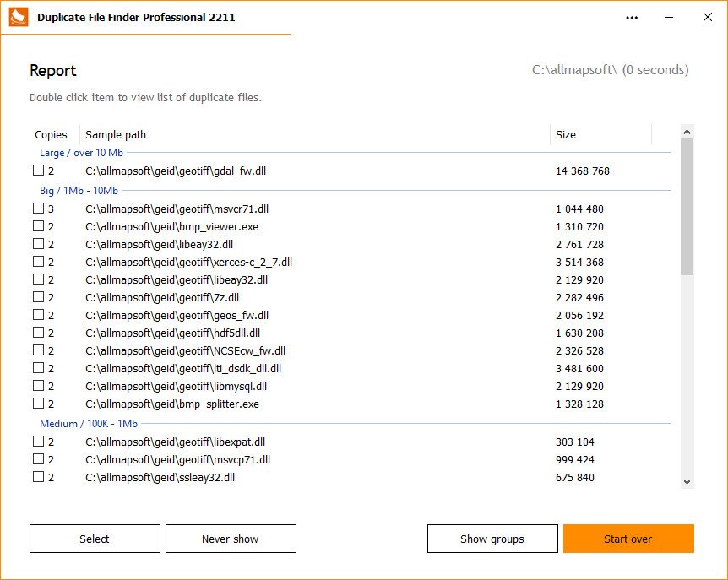The width and height of the screenshot is (728, 580).
Task: Select the bmp_splitter.exe path text
Action: tap(172, 404)
